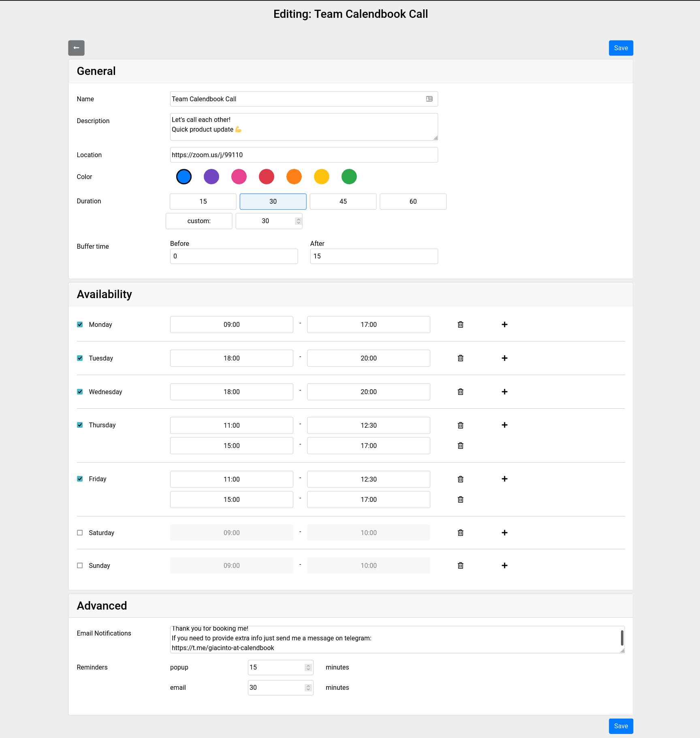This screenshot has width=700, height=738.
Task: Add another time range for Friday
Action: [504, 479]
